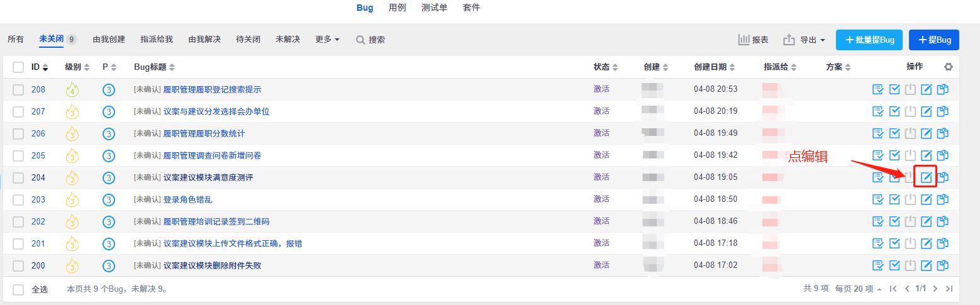Click the resolve icon for bug 207
Viewport: 980px width, 305px height.
pos(894,111)
